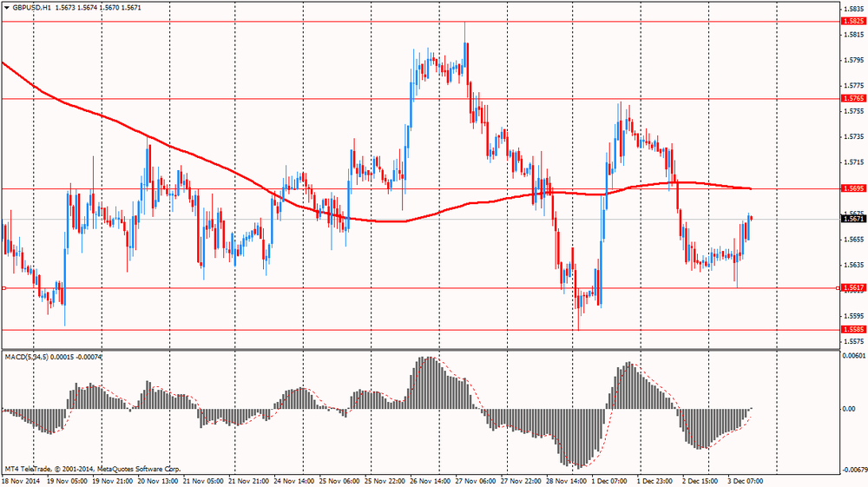Click the 1 Dec 07:00 time label
Image resolution: width=868 pixels, height=487 pixels.
tap(609, 482)
